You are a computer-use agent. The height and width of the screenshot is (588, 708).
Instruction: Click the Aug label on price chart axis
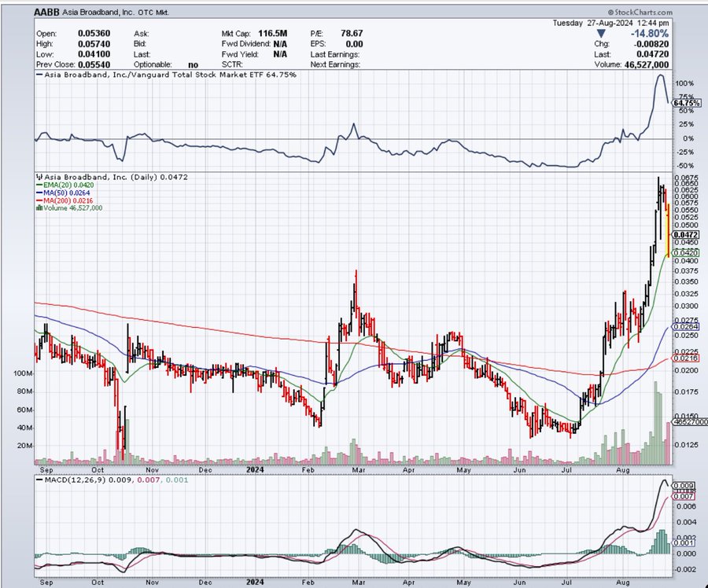point(623,470)
